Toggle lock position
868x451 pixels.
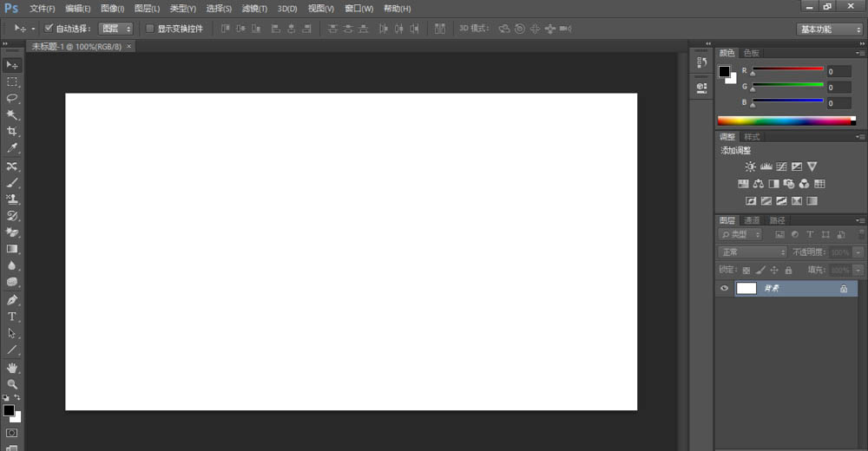tap(774, 270)
